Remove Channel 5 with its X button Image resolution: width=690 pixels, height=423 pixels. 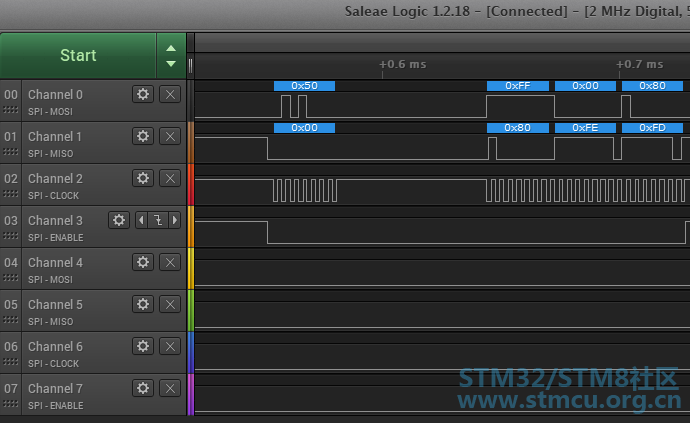170,304
